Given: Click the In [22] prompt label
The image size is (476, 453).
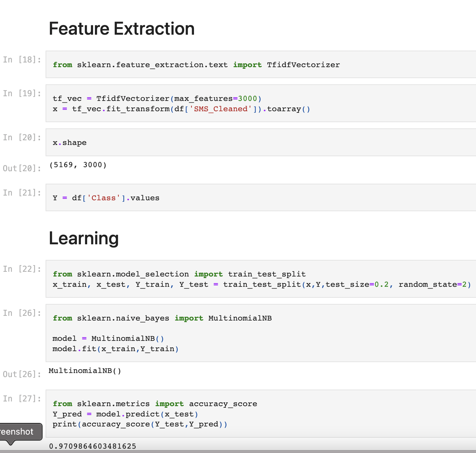Looking at the screenshot, I should tap(22, 269).
